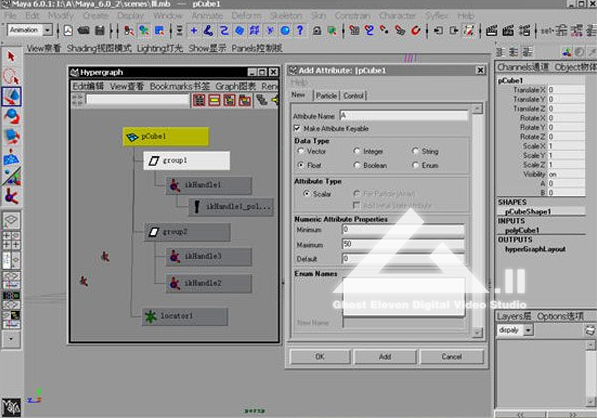The height and width of the screenshot is (418, 597).
Task: Open the Hypergraph Edit menu
Action: 88,86
